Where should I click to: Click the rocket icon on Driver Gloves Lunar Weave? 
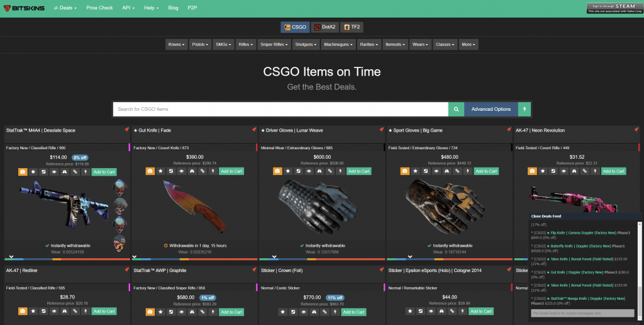tap(382, 129)
